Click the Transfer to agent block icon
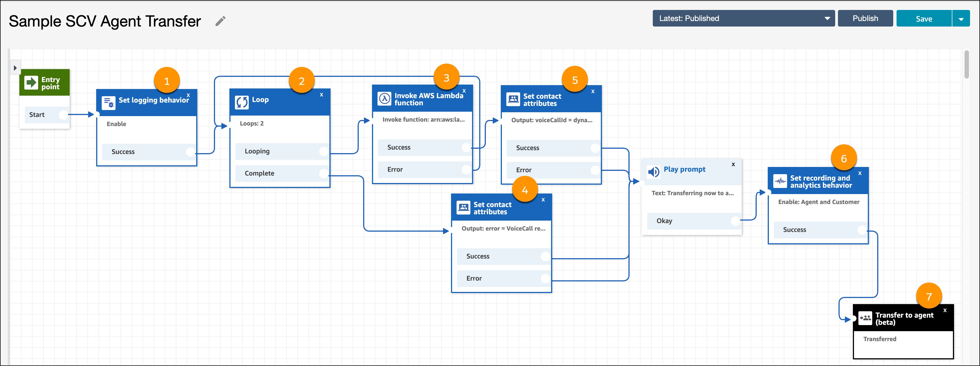Image resolution: width=980 pixels, height=366 pixels. (865, 318)
